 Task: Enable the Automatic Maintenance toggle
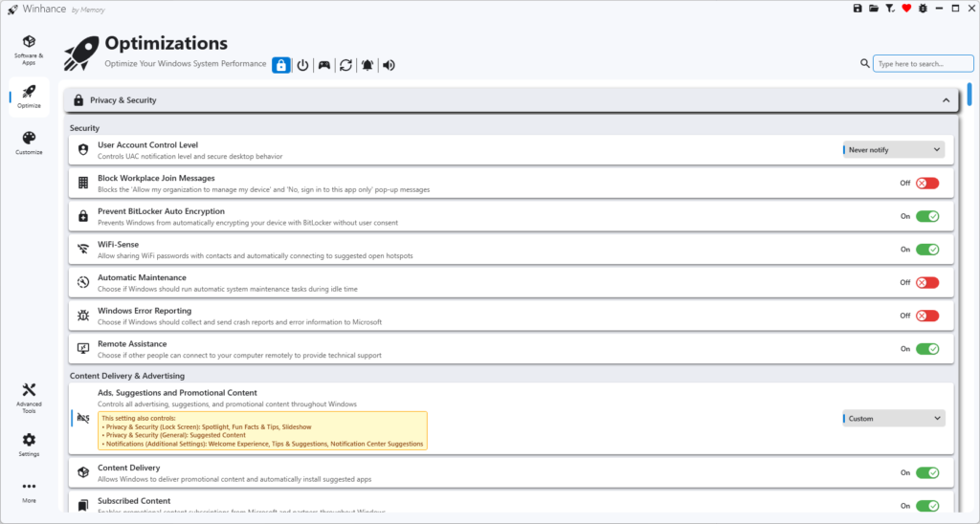pyautogui.click(x=927, y=282)
